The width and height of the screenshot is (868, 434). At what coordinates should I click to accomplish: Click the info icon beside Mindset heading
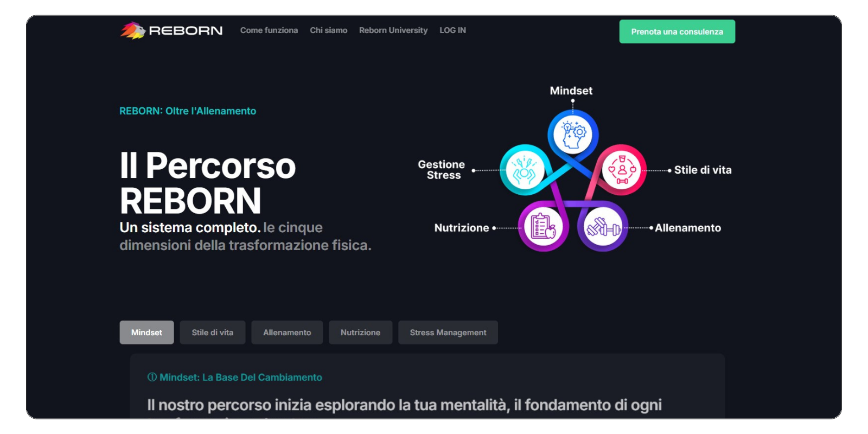152,377
